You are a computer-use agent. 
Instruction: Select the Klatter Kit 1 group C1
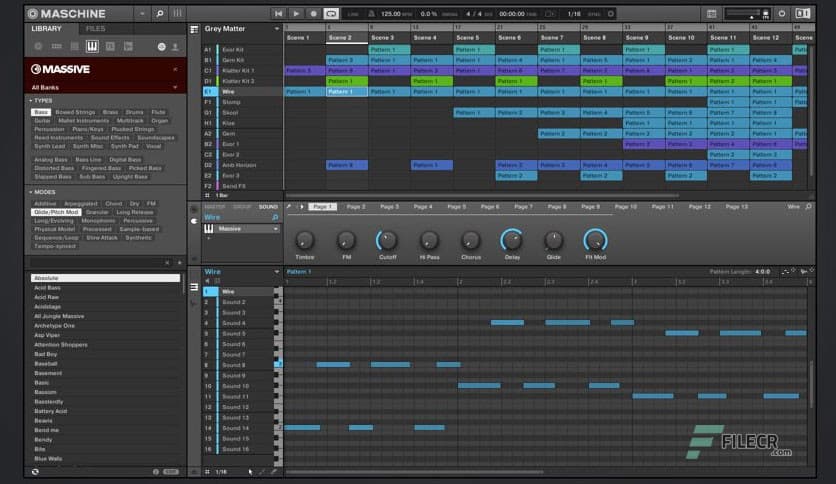click(x=243, y=70)
